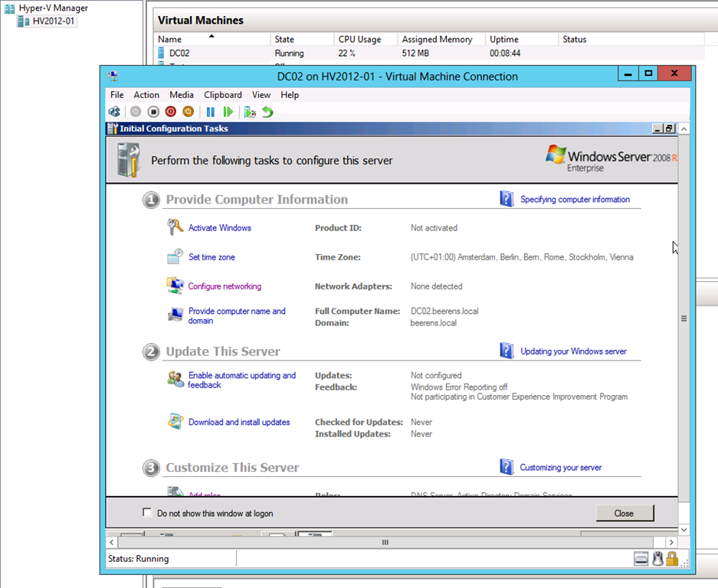Click 'Download and install updates' link
The height and width of the screenshot is (588, 718).
click(239, 422)
